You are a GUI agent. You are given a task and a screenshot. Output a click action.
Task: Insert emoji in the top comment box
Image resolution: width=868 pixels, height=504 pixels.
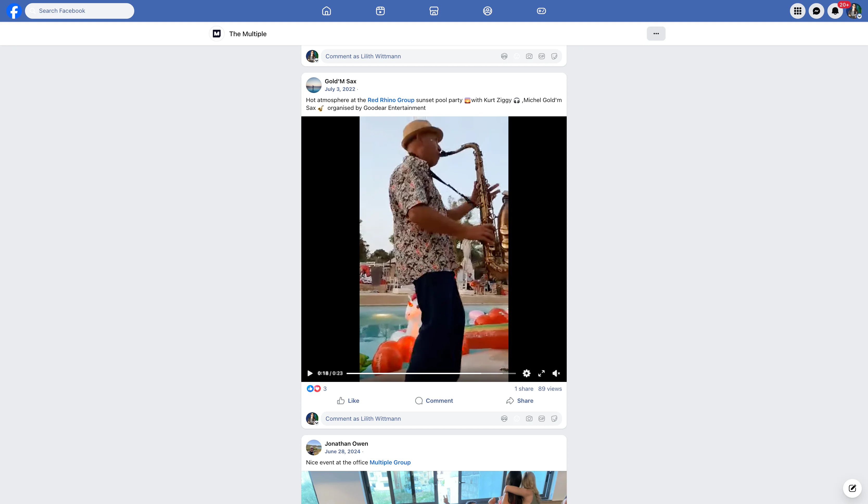click(516, 56)
